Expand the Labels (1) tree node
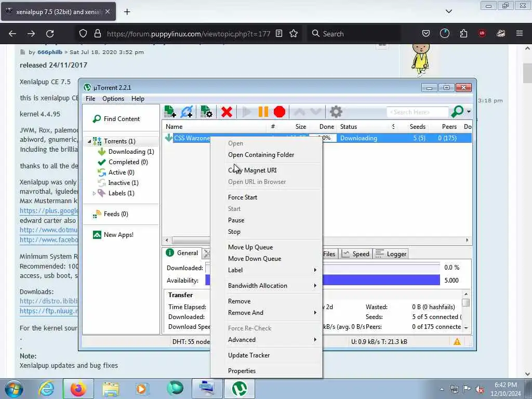The height and width of the screenshot is (399, 532). tap(94, 193)
